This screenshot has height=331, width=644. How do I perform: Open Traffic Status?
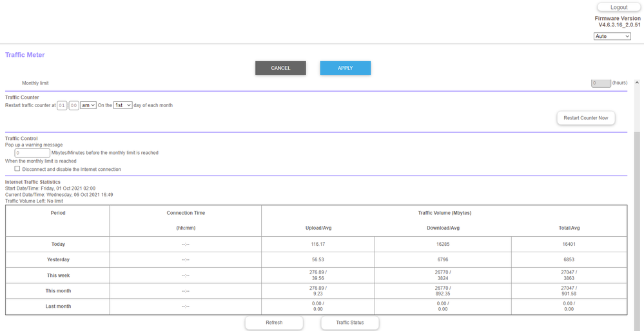(350, 323)
